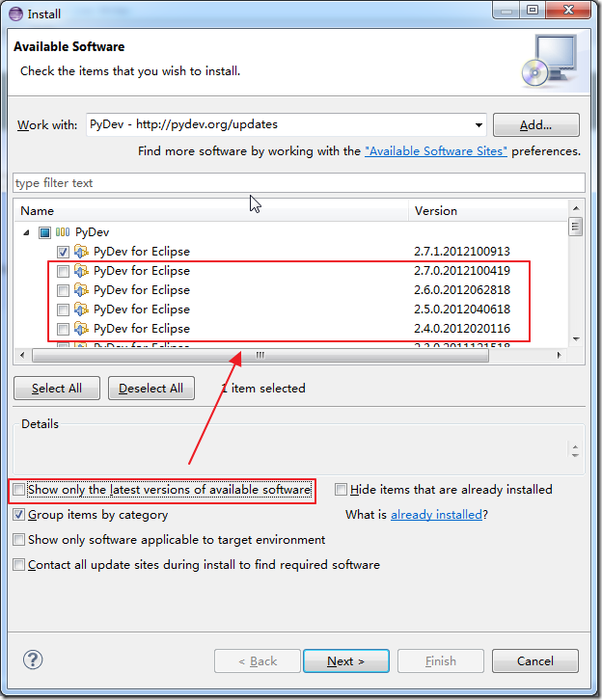This screenshot has height=700, width=602.
Task: Click the horizontal scrollbar thumb of software list
Action: pyautogui.click(x=260, y=356)
